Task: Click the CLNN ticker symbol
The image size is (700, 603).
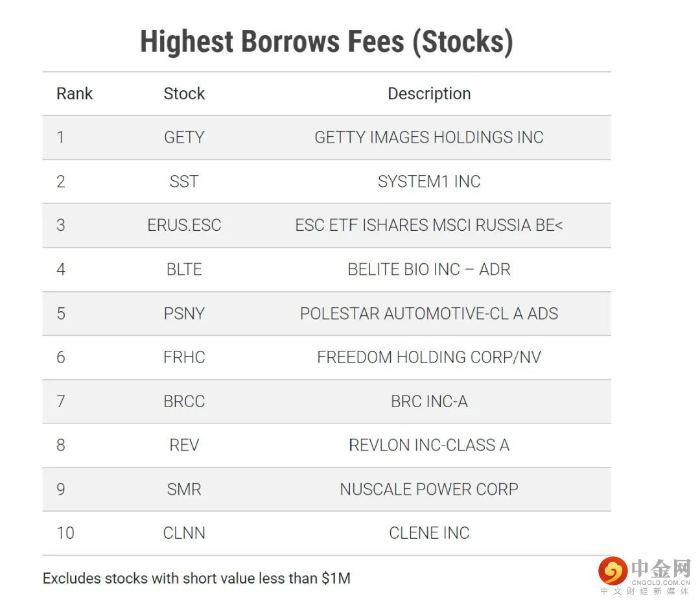Action: click(x=184, y=533)
